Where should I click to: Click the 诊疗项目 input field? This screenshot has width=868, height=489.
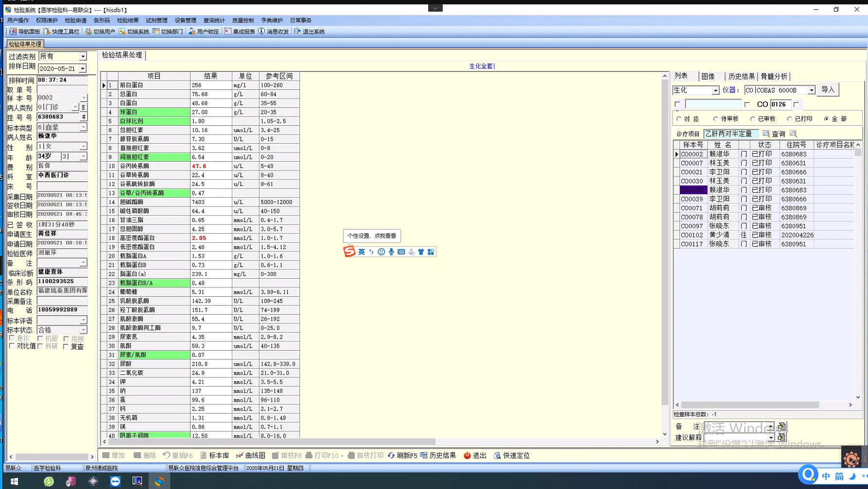point(731,134)
